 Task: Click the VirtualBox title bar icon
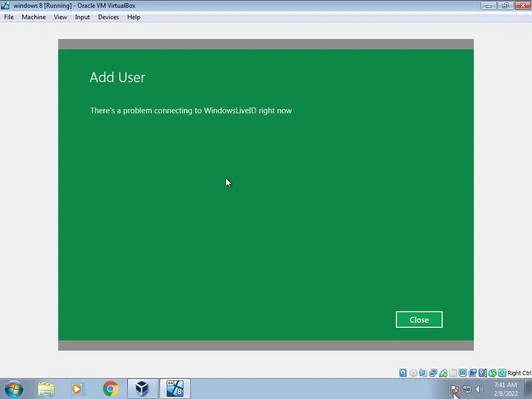tap(5, 5)
